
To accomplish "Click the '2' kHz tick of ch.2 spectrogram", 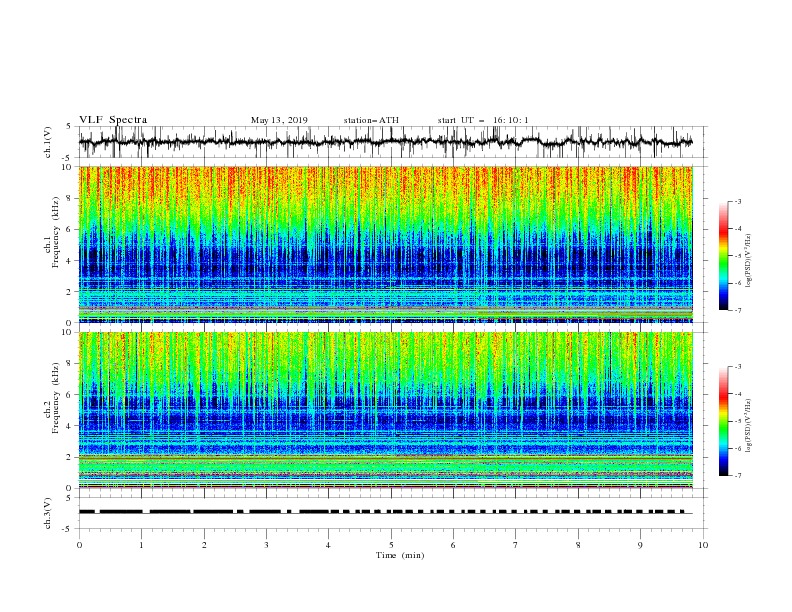I will coord(70,457).
